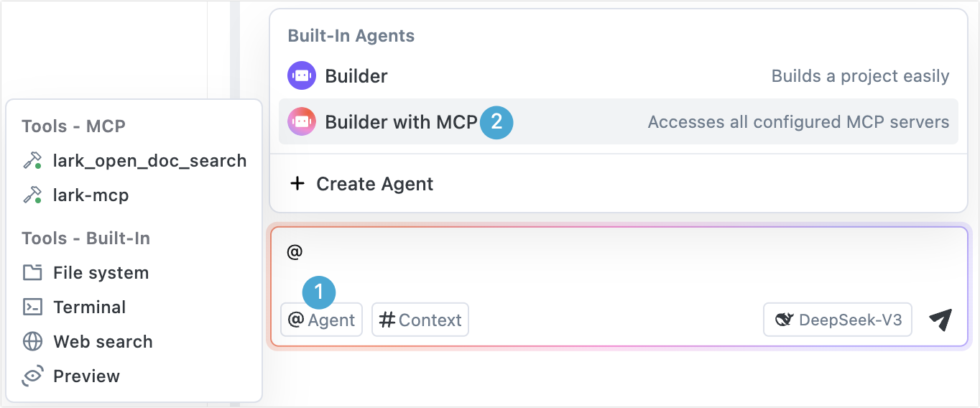The height and width of the screenshot is (408, 980).
Task: Select the lark_open_doc_search tool label
Action: (149, 161)
